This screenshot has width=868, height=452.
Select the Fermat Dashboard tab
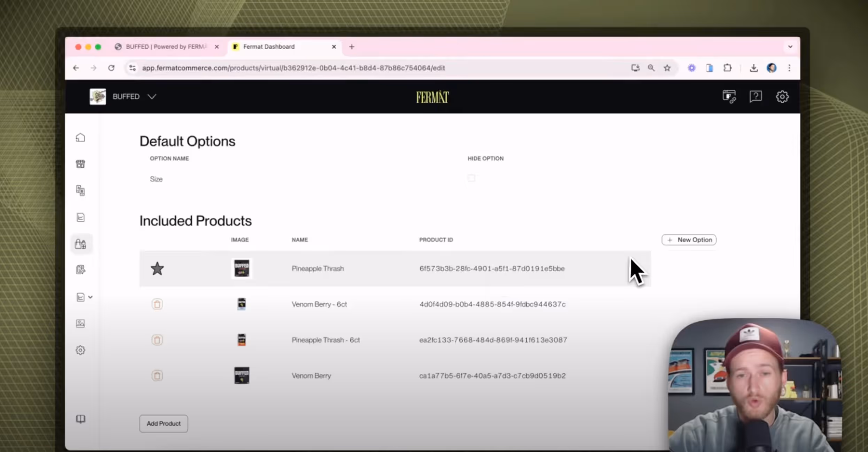(268, 47)
